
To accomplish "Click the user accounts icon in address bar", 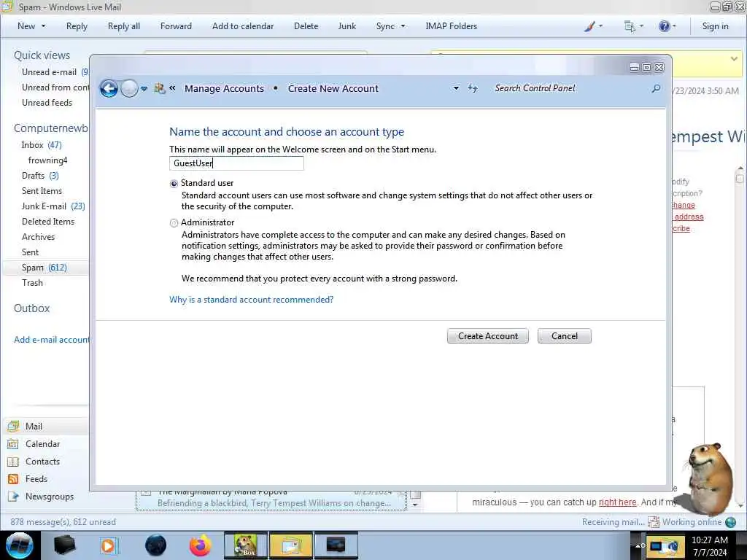I will coord(160,88).
